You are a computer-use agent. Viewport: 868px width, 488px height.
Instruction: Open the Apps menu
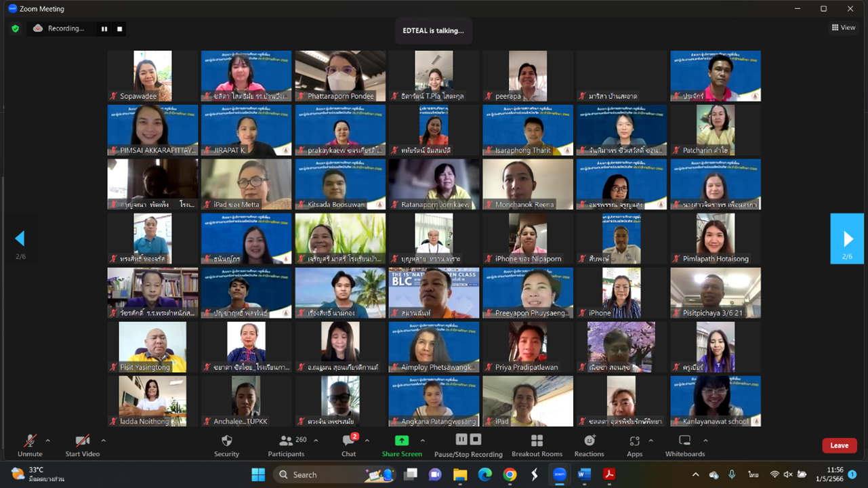click(634, 445)
